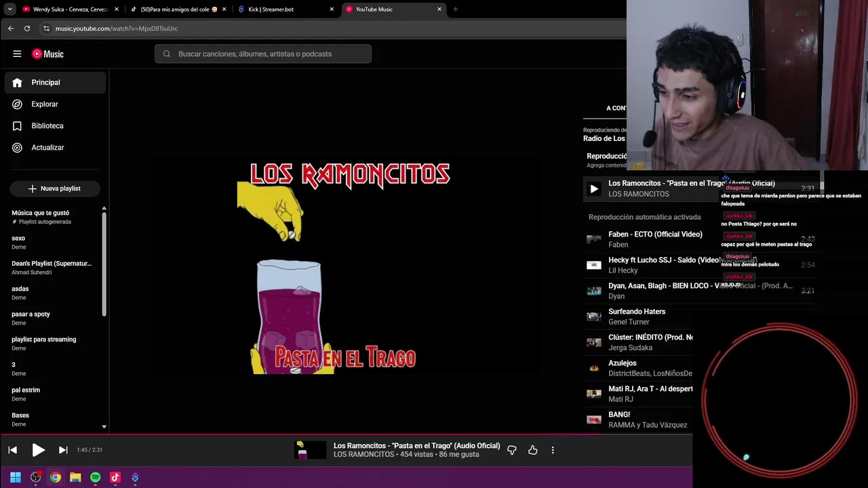Open the Explorar section

click(x=55, y=104)
